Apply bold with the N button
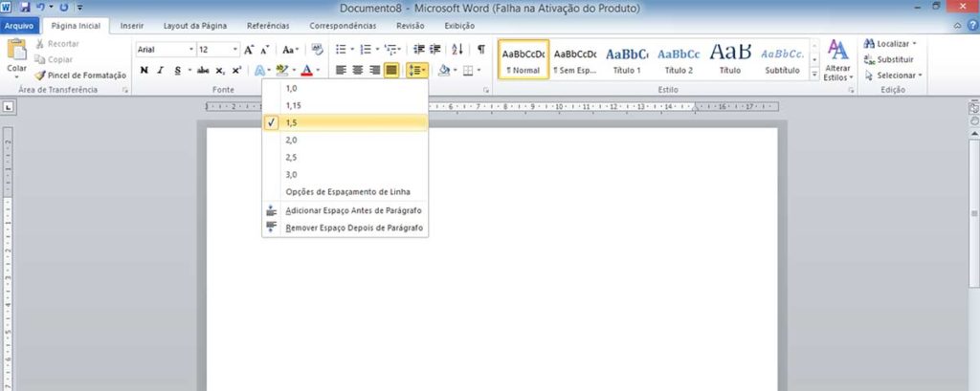Screen dimensions: 980x391 (144, 70)
